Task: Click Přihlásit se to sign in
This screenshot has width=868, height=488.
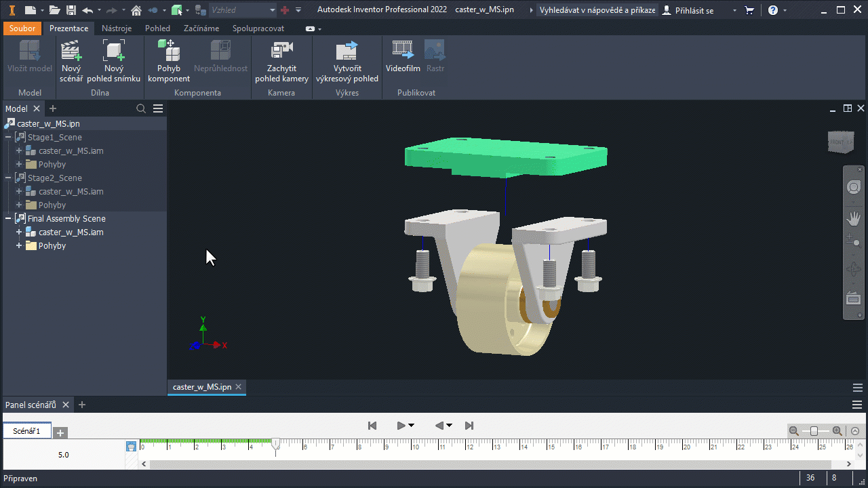Action: (688, 10)
